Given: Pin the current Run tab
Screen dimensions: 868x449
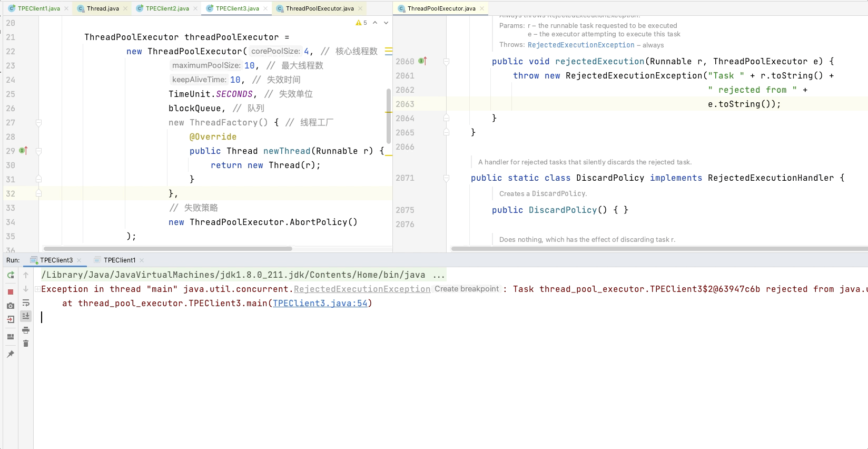Looking at the screenshot, I should click(x=11, y=354).
